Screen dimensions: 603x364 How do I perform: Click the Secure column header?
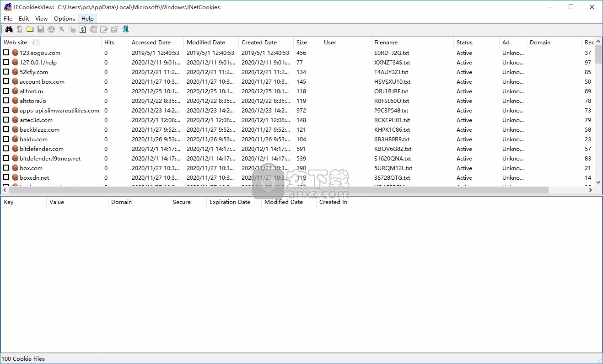click(188, 202)
